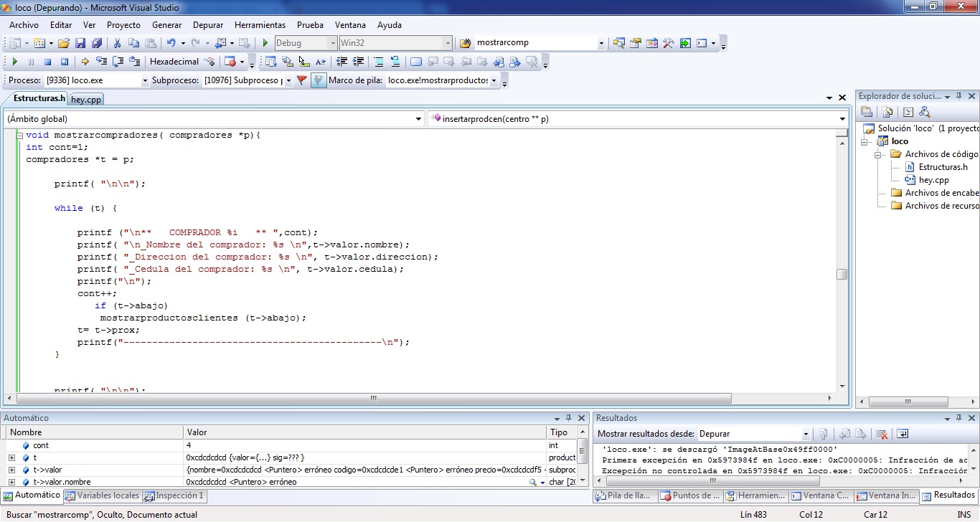Image resolution: width=980 pixels, height=522 pixels.
Task: Click the Properties icon in Solution Explorer
Action: (x=867, y=112)
